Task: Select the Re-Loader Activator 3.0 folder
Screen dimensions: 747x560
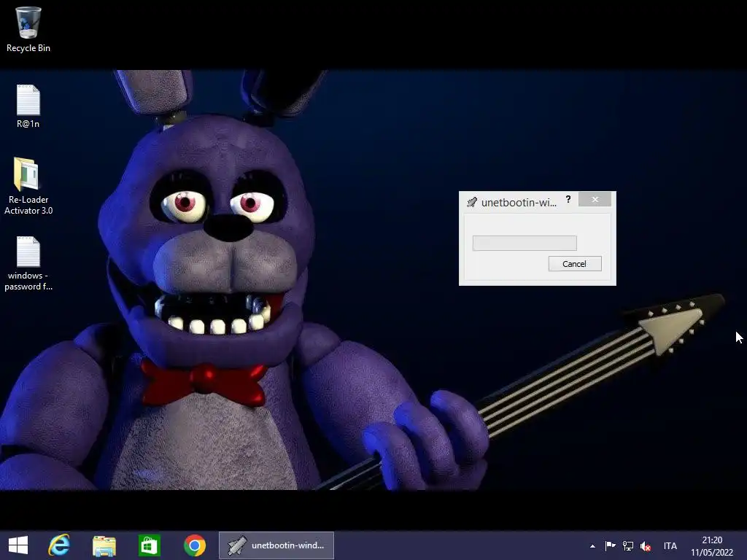Action: coord(28,186)
